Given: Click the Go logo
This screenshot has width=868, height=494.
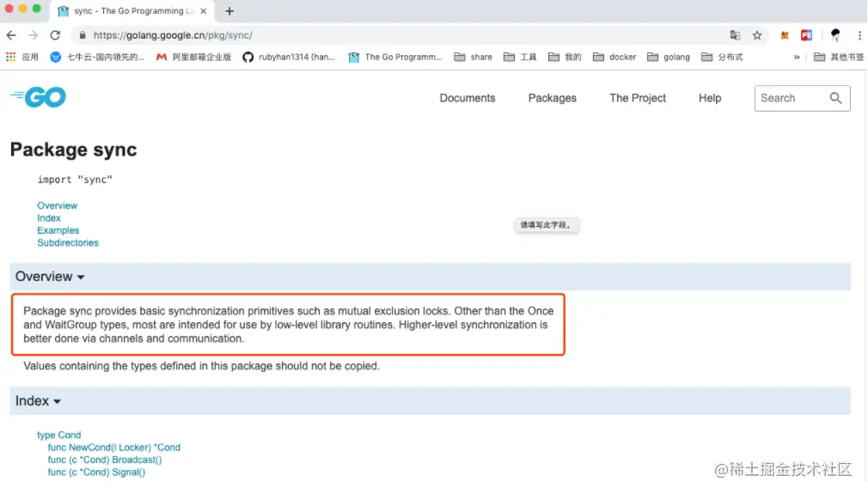Looking at the screenshot, I should point(38,97).
